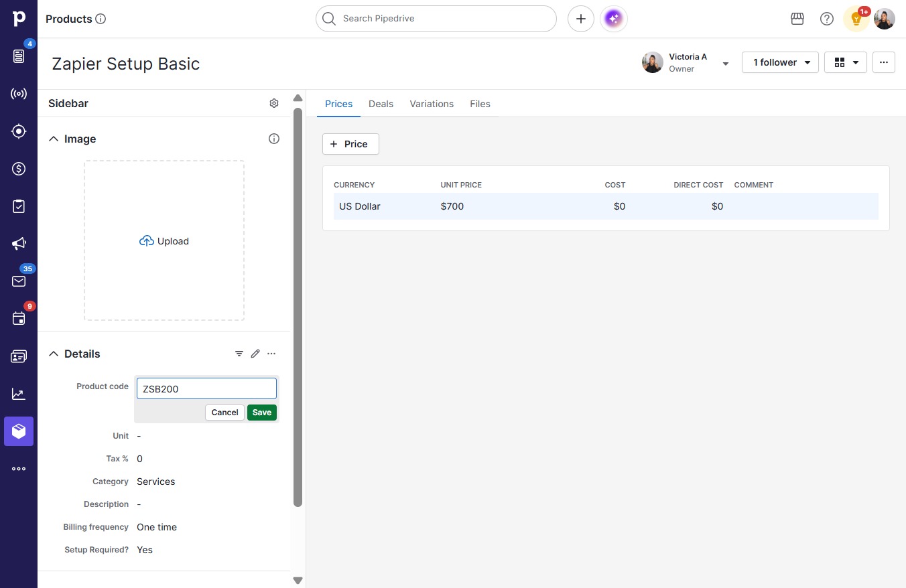Click the Services category value
The height and width of the screenshot is (588, 906).
coord(156,482)
